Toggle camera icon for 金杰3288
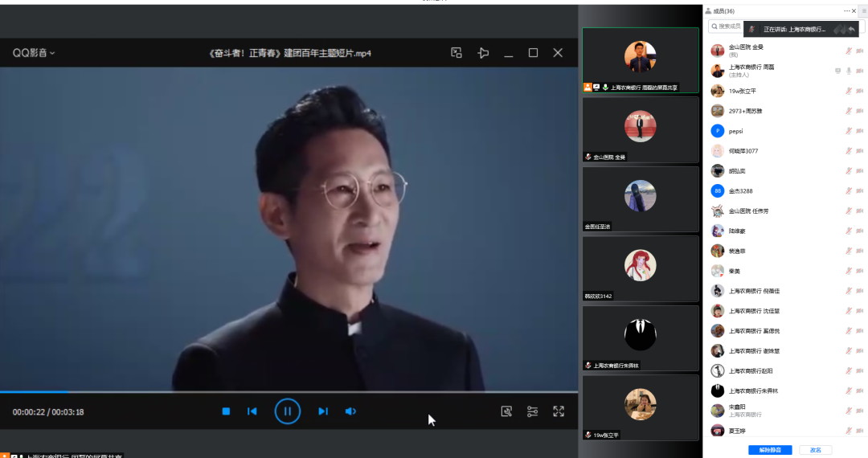Viewport: 868px width, 458px height. 860,191
